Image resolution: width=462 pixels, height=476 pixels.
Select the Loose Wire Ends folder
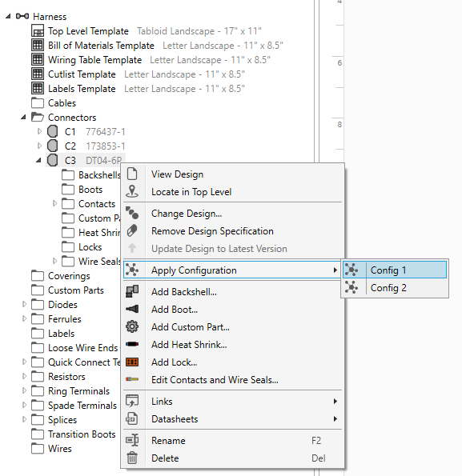[x=74, y=347]
